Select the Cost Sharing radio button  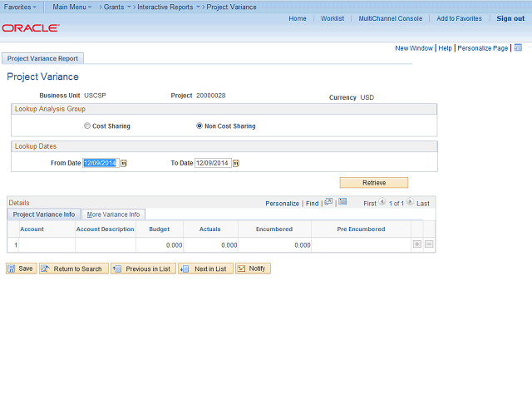click(x=87, y=126)
